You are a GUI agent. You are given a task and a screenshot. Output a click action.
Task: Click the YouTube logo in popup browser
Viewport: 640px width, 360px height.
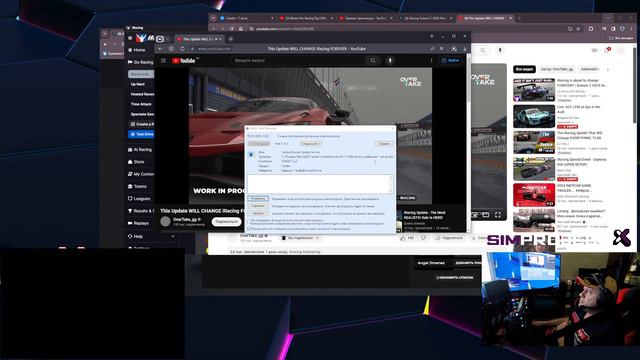click(x=183, y=61)
